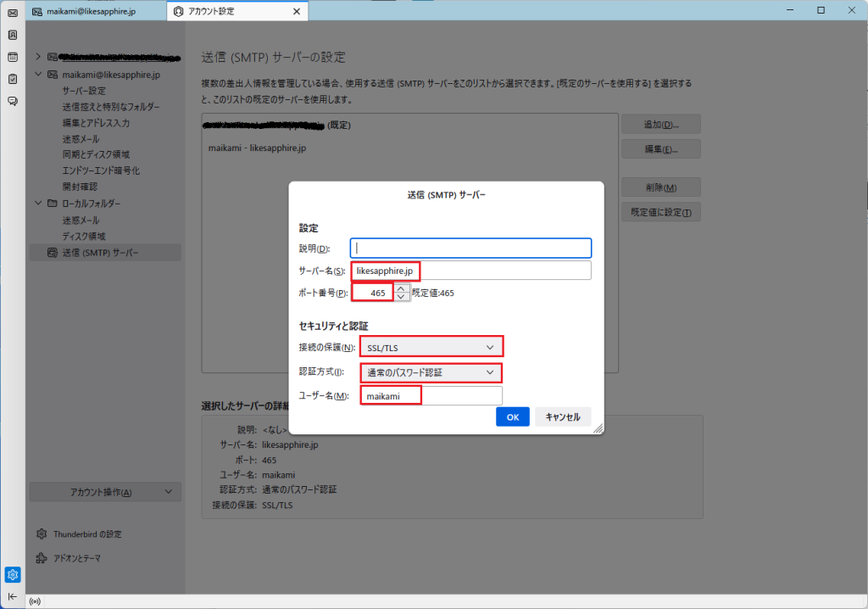This screenshot has height=609, width=868.
Task: Collapse the ローカルフォルダー tree node
Action: [x=38, y=204]
